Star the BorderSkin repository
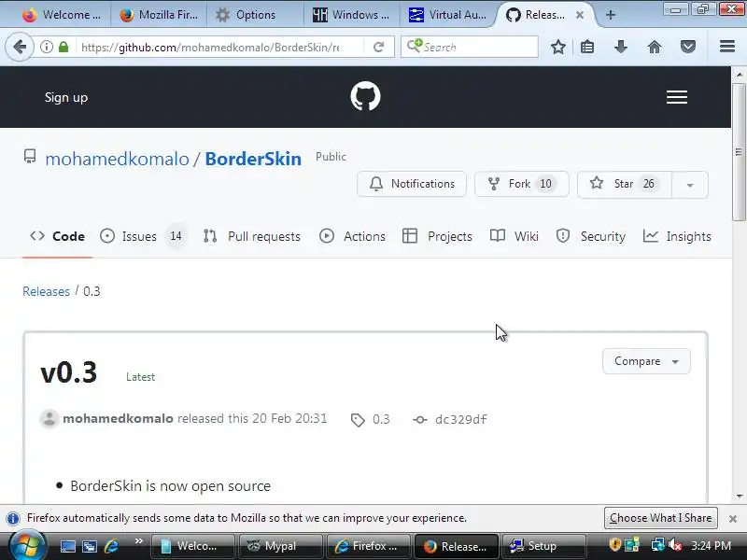Viewport: 747px width, 560px height. pos(625,184)
